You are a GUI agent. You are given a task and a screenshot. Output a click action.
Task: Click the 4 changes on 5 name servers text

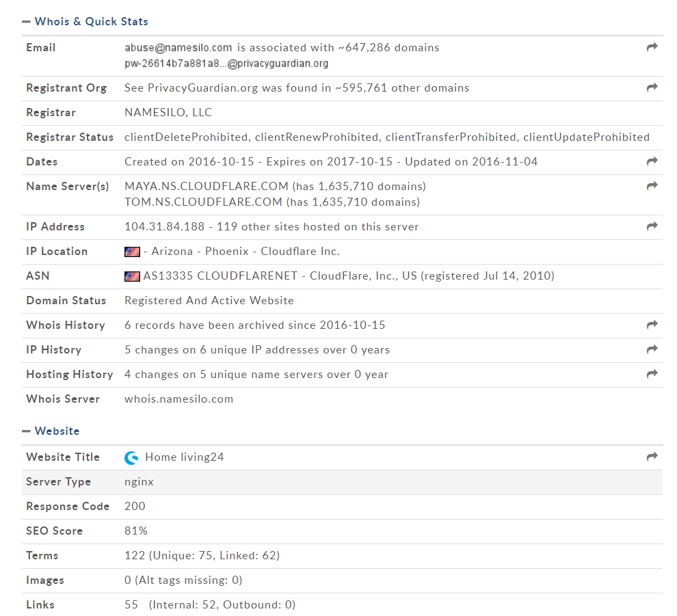click(x=256, y=374)
